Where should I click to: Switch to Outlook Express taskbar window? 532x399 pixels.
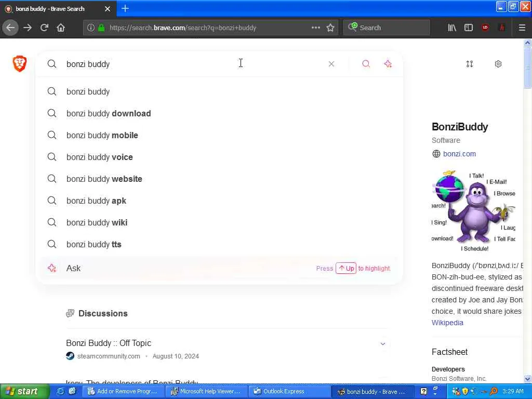coord(289,391)
